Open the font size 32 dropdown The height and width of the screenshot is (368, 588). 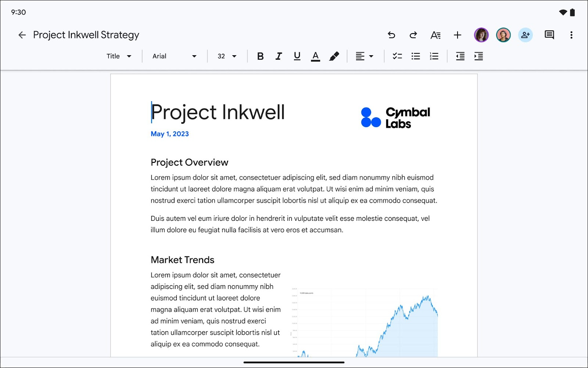[226, 56]
